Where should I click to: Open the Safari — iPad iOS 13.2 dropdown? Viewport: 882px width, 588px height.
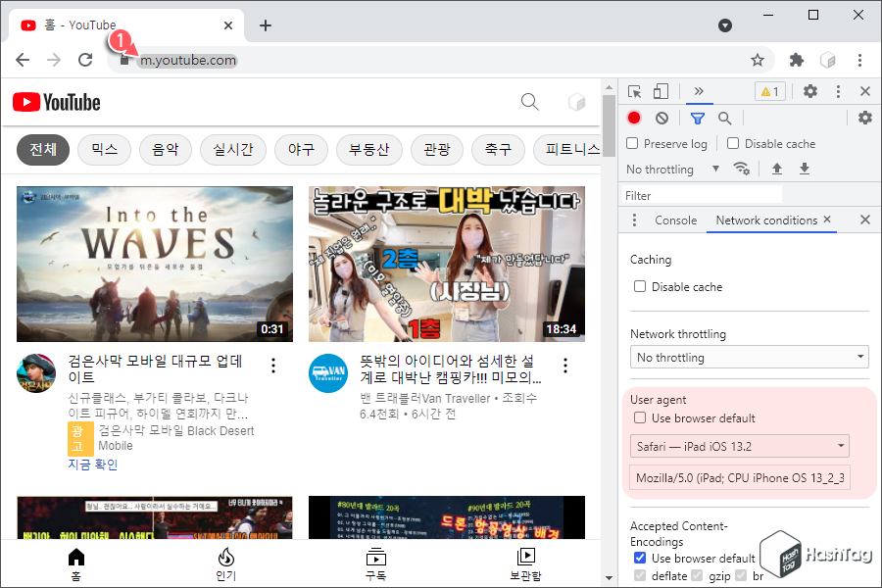click(739, 446)
